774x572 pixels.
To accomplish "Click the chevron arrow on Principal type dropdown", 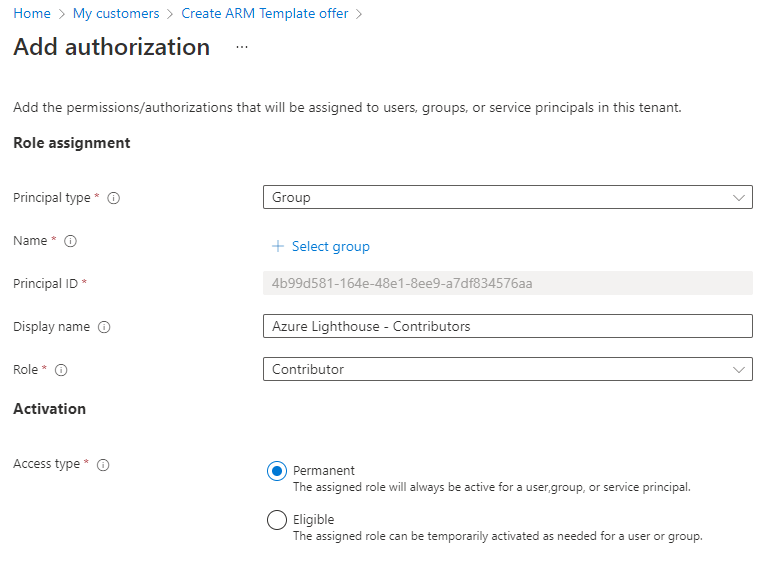I will coord(740,198).
